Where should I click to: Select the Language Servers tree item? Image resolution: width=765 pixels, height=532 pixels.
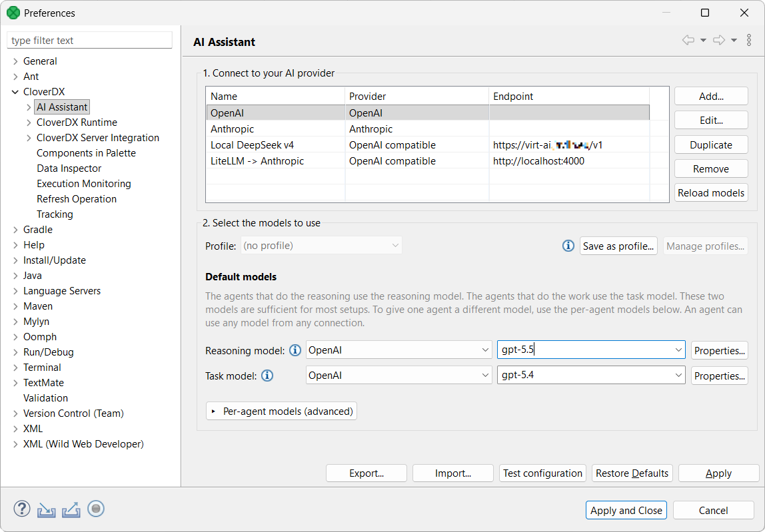62,290
